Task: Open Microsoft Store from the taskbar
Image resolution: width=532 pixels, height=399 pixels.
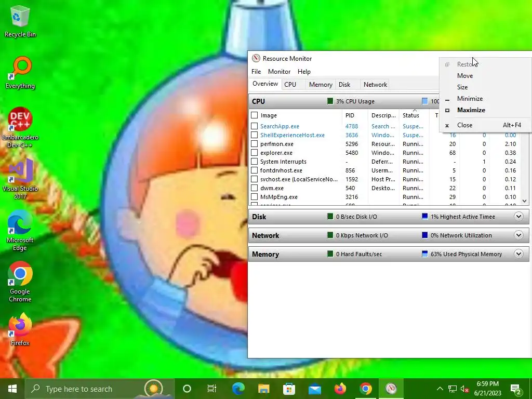Action: [289, 389]
